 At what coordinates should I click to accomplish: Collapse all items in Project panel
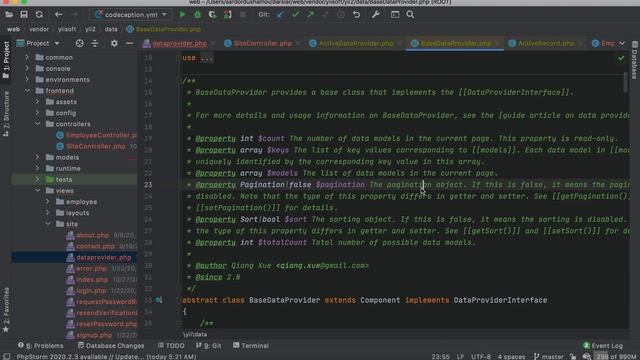click(x=95, y=43)
